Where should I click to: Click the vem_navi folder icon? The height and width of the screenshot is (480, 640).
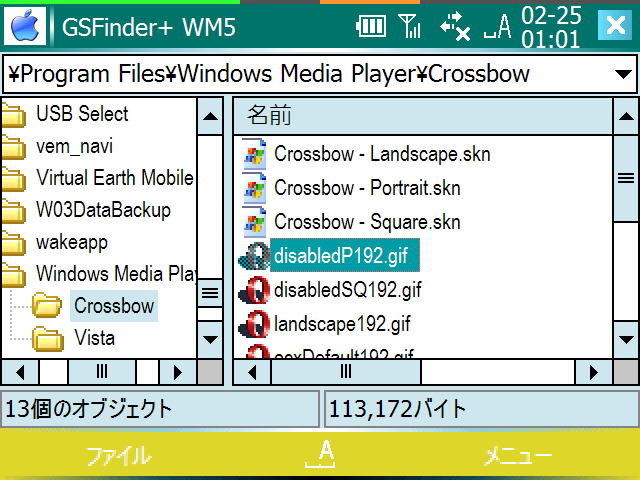13,147
